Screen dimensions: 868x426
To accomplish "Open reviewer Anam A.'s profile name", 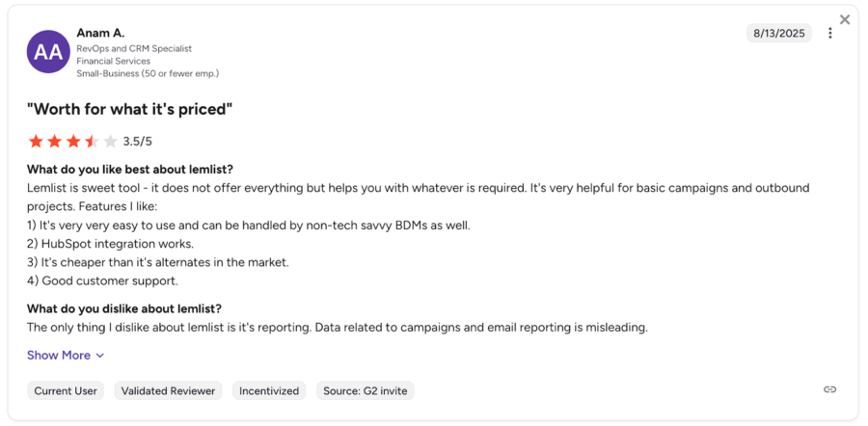I will (x=100, y=33).
